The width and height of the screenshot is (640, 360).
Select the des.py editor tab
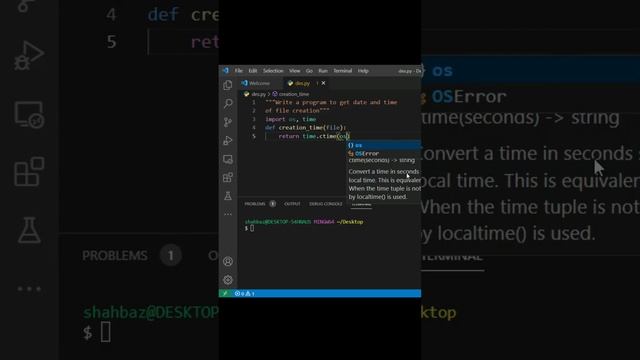point(302,83)
